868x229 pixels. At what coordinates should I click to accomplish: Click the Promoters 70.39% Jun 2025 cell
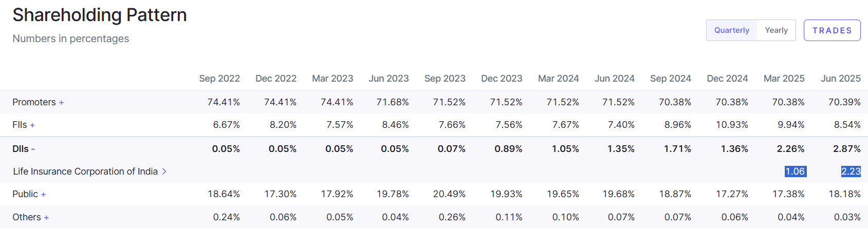pos(844,102)
